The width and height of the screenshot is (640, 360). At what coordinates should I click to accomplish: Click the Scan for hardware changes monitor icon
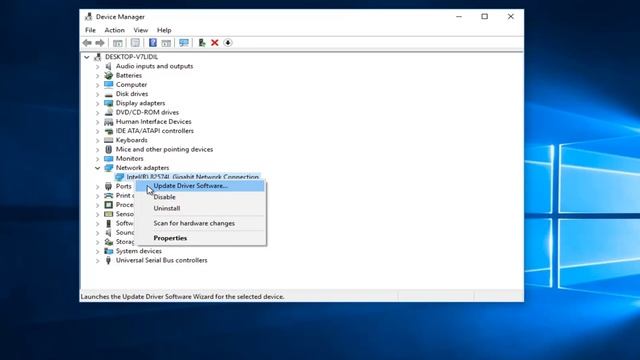pos(184,43)
